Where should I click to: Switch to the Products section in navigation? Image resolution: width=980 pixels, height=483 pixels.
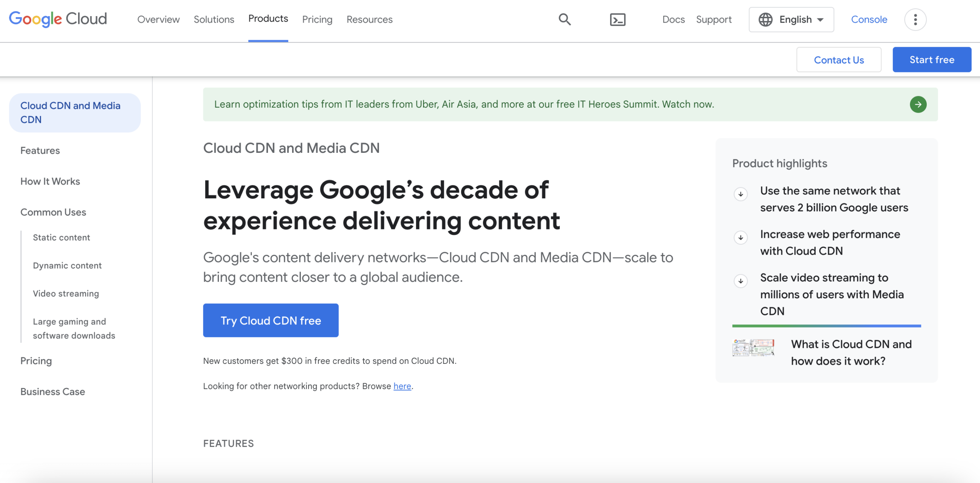pos(268,18)
